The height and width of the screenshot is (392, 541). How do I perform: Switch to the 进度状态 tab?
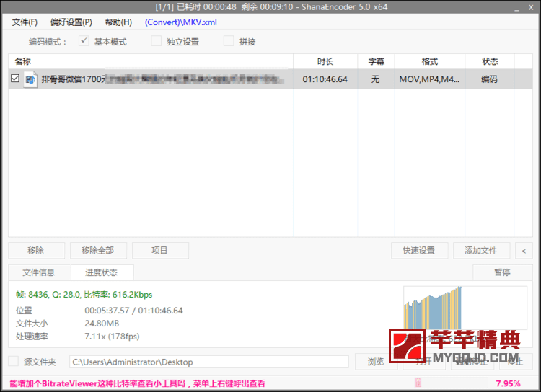coord(102,272)
